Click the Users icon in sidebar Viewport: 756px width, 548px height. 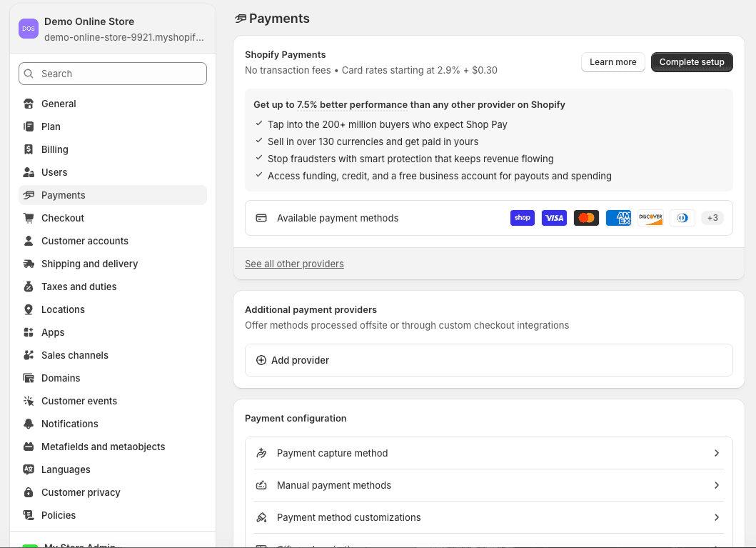[29, 172]
